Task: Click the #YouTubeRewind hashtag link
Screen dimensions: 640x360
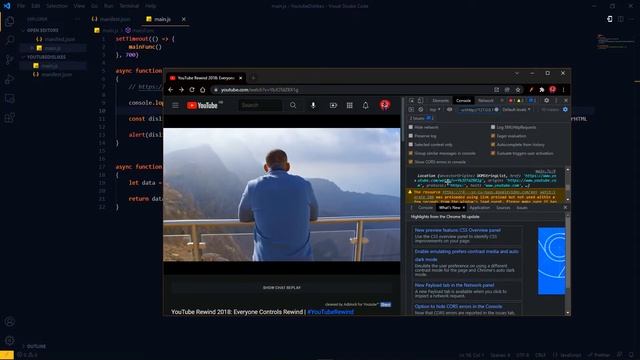Action: 331,312
